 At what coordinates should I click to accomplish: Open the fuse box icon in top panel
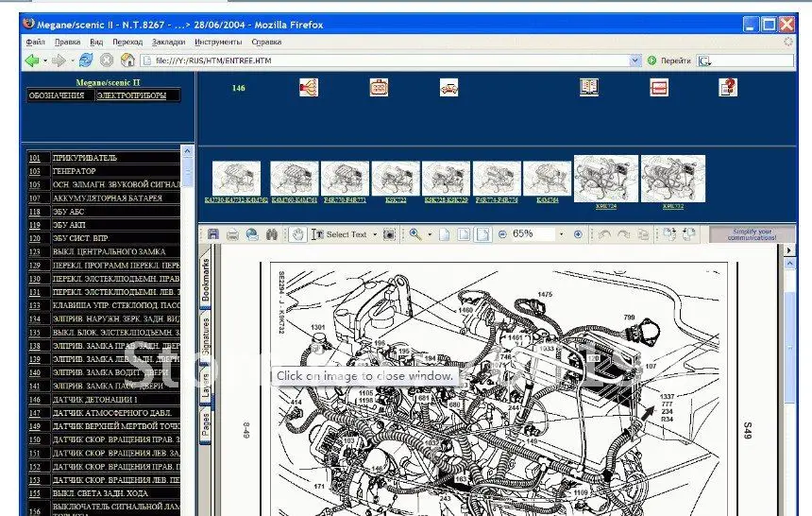pos(379,87)
